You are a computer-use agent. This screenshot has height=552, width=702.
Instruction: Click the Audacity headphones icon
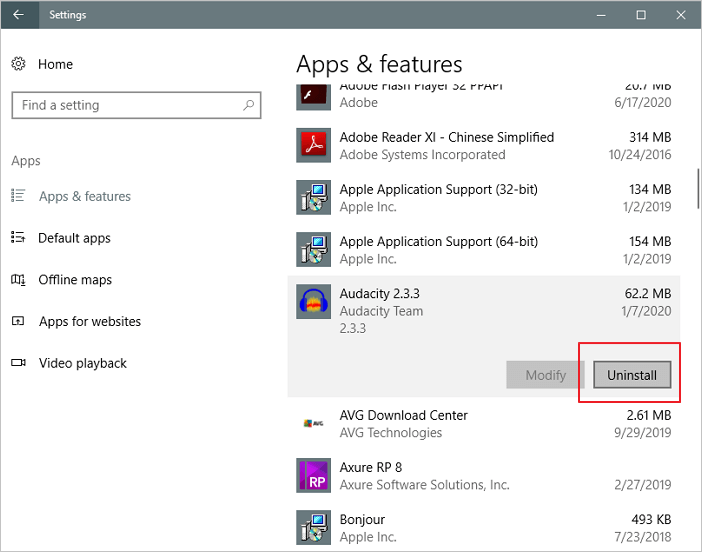tap(314, 301)
